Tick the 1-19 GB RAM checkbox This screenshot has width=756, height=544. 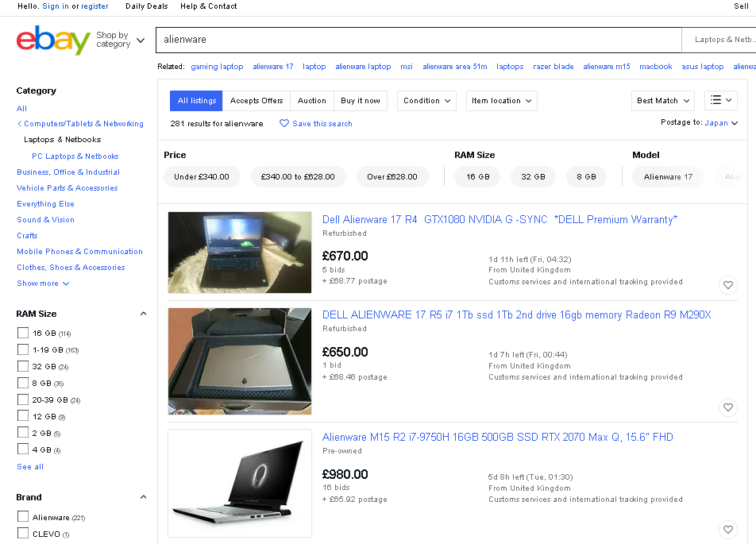point(23,349)
